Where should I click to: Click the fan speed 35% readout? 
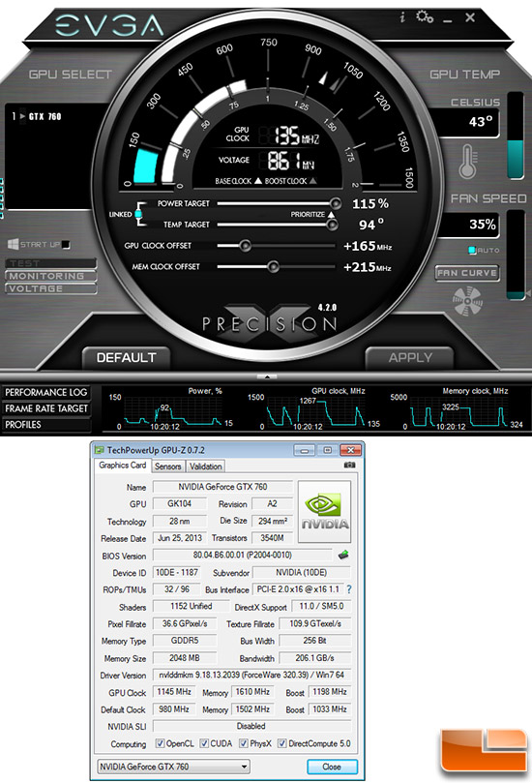tap(469, 225)
